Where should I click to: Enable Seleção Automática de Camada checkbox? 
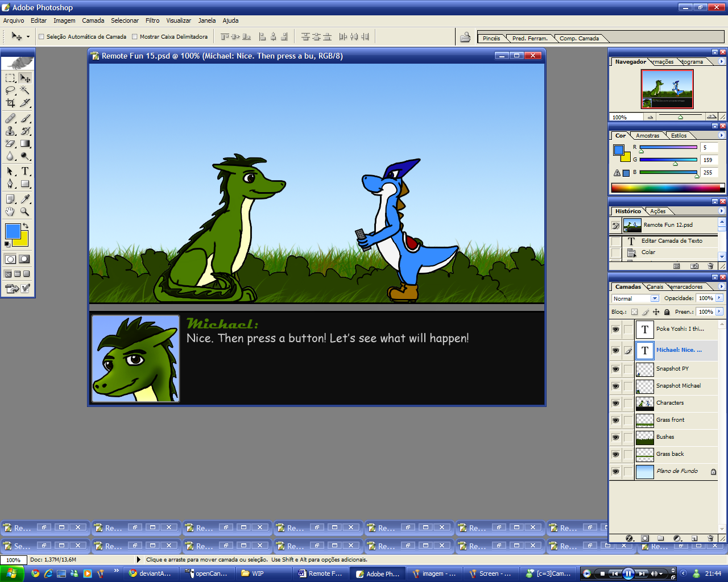[x=41, y=36]
